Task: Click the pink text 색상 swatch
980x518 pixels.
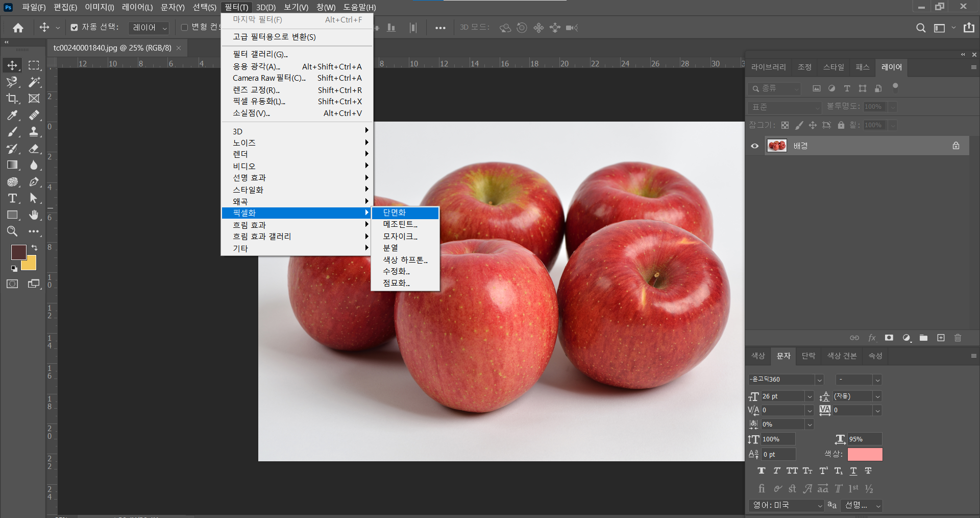Action: click(865, 454)
